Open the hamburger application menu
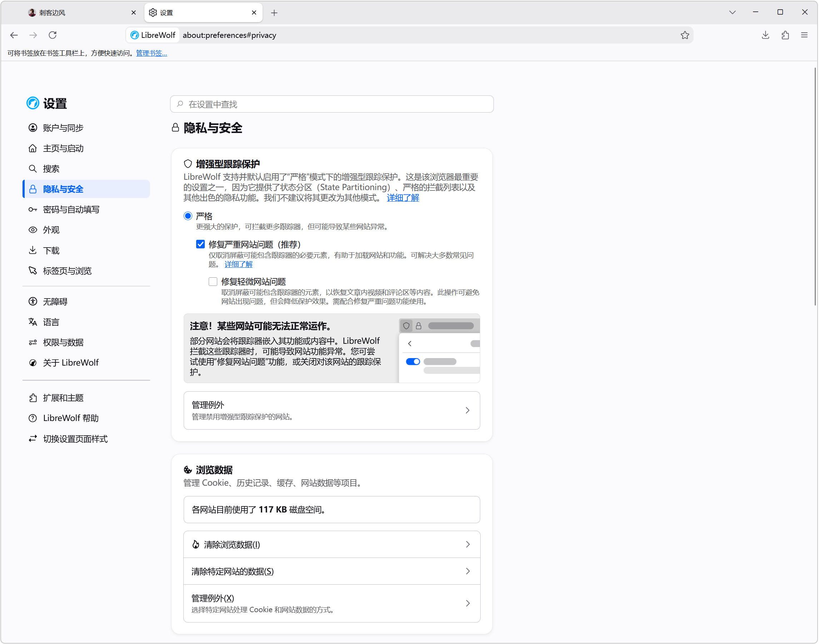 [x=804, y=35]
